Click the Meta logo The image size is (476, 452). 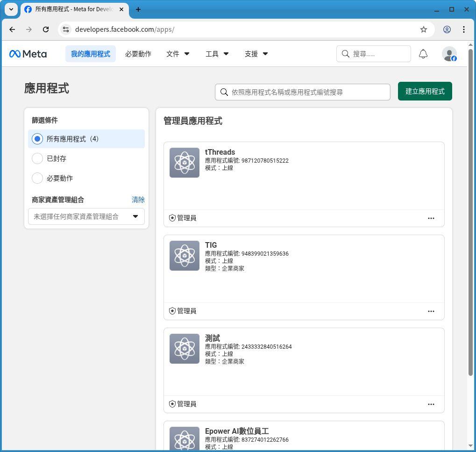pos(28,54)
